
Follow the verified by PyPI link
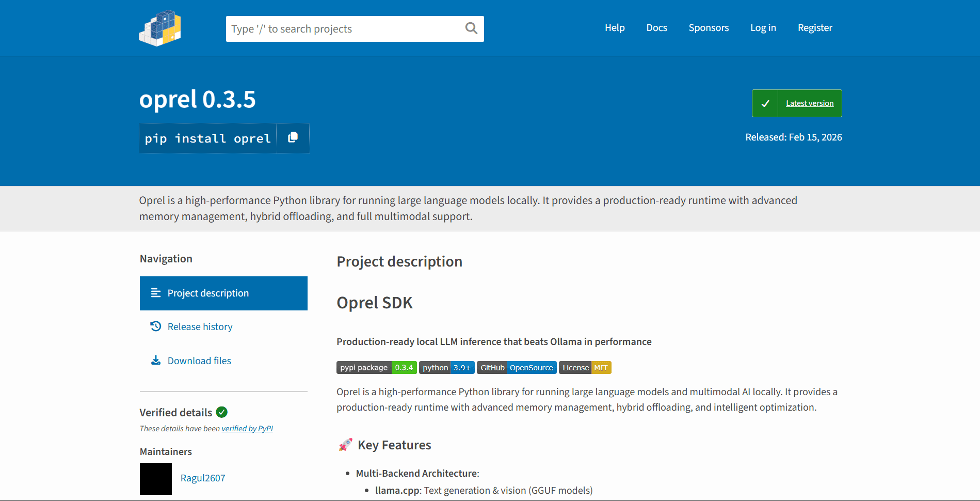pyautogui.click(x=247, y=428)
